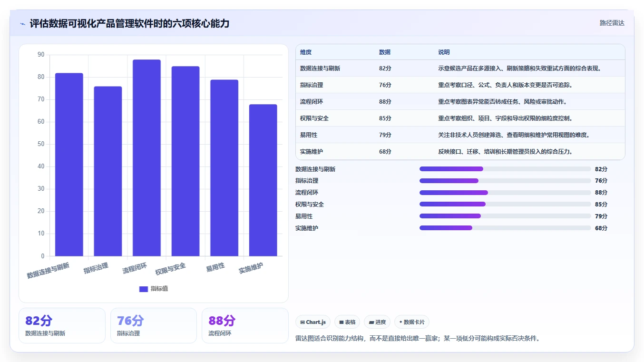Click the 权限与安全 bar in the chart
The image size is (644, 362).
[x=185, y=161]
